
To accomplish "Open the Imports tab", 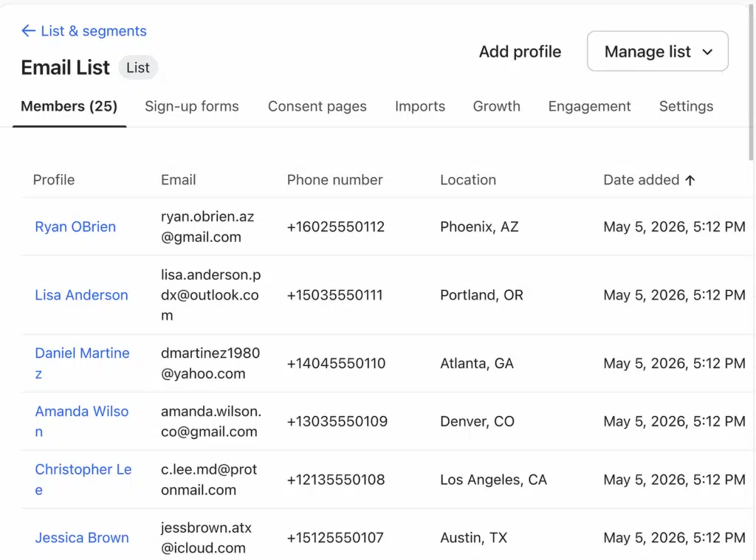I will pyautogui.click(x=419, y=106).
